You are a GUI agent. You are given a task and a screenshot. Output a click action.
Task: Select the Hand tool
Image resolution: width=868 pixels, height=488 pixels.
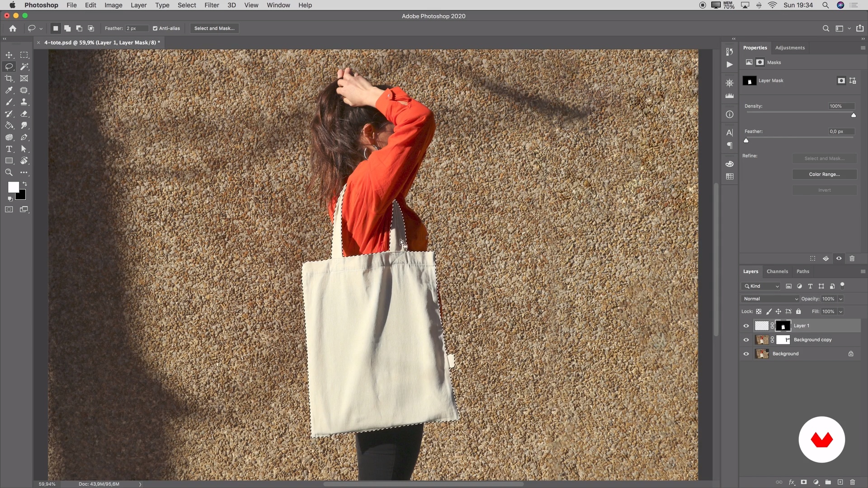[x=24, y=160]
